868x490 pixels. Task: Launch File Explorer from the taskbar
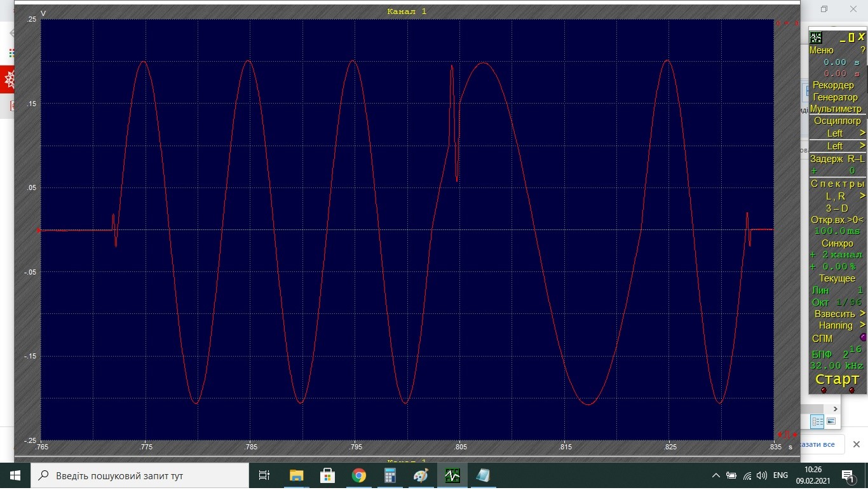point(296,475)
